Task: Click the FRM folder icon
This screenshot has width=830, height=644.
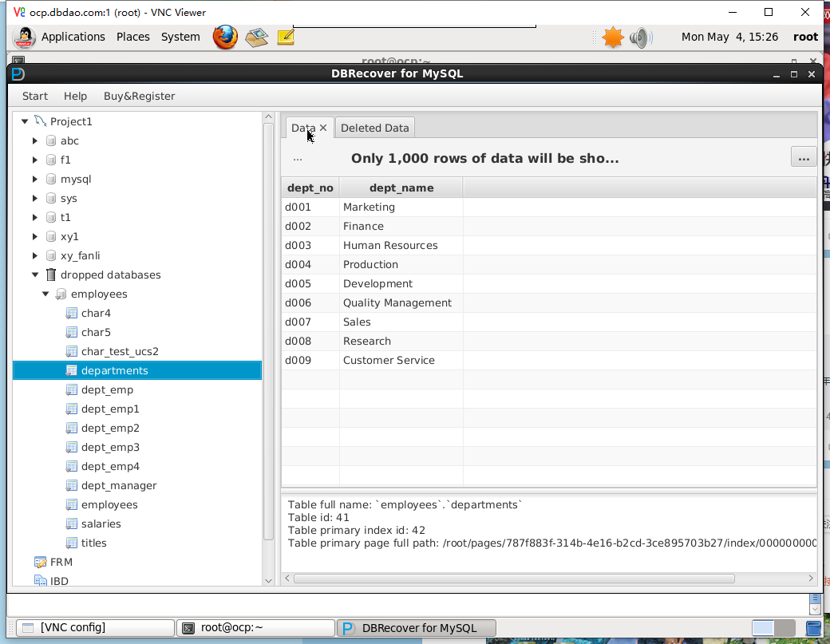Action: click(40, 562)
